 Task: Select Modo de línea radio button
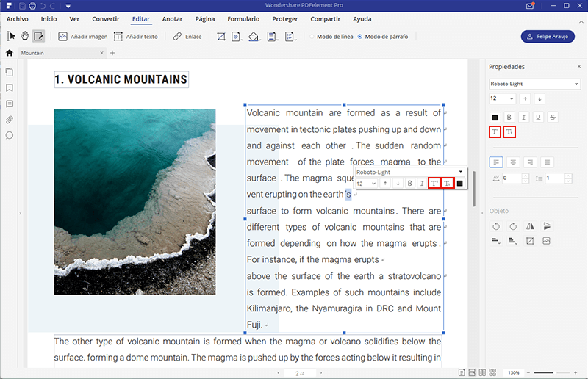tap(312, 37)
